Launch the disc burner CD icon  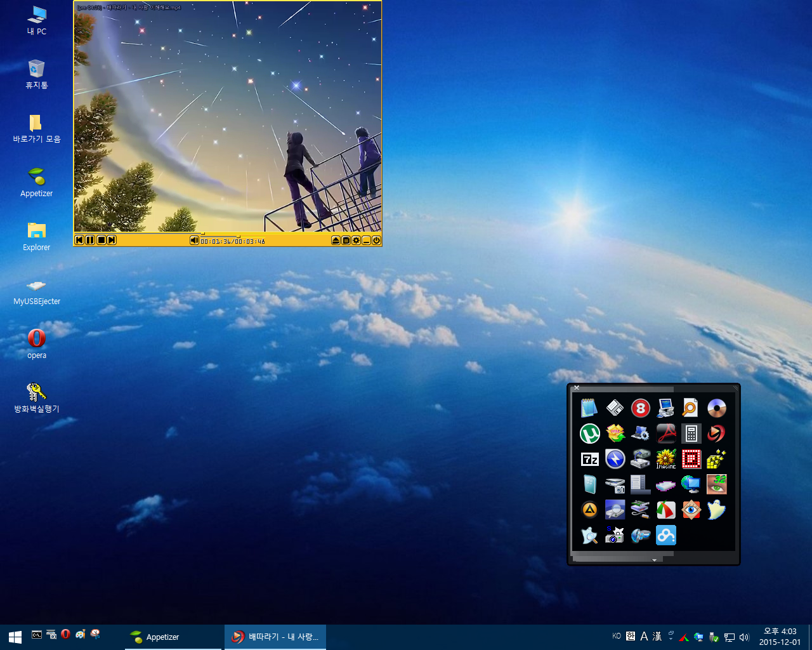pos(716,408)
